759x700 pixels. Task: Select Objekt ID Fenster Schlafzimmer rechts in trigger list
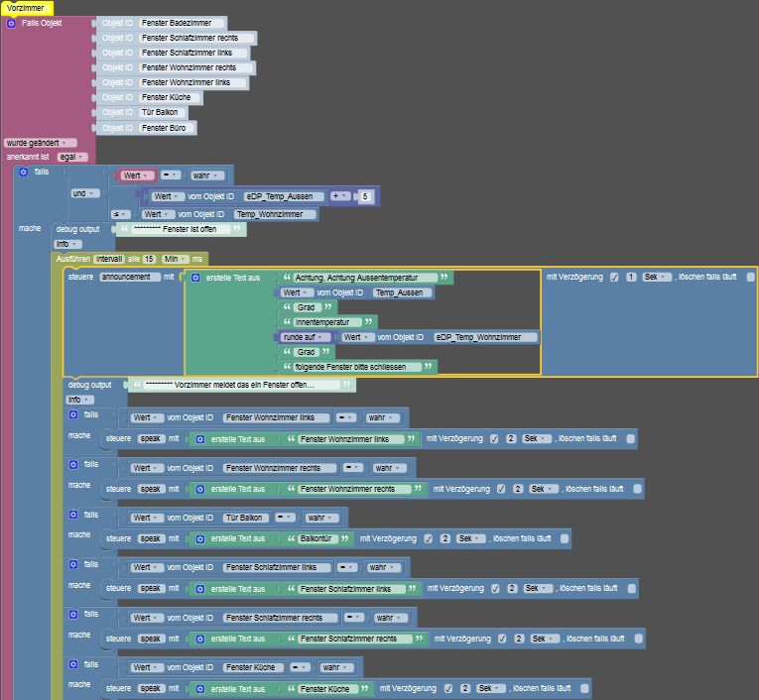196,38
